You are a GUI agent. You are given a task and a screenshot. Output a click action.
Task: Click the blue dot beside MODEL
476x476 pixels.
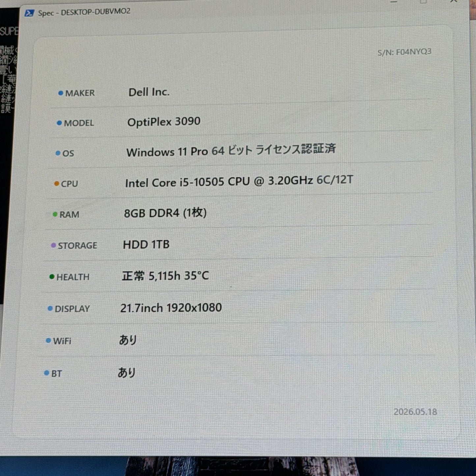coord(59,123)
